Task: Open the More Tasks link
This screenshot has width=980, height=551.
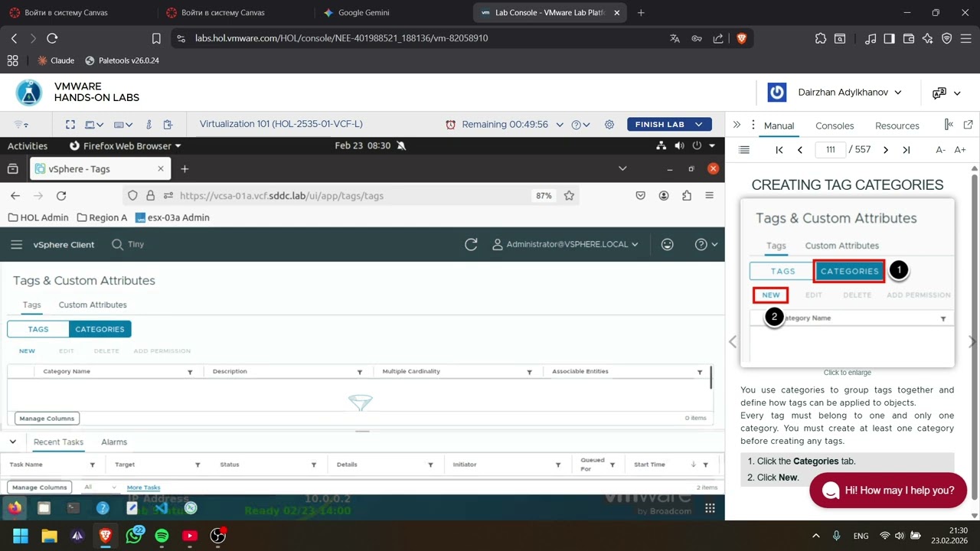Action: click(143, 487)
